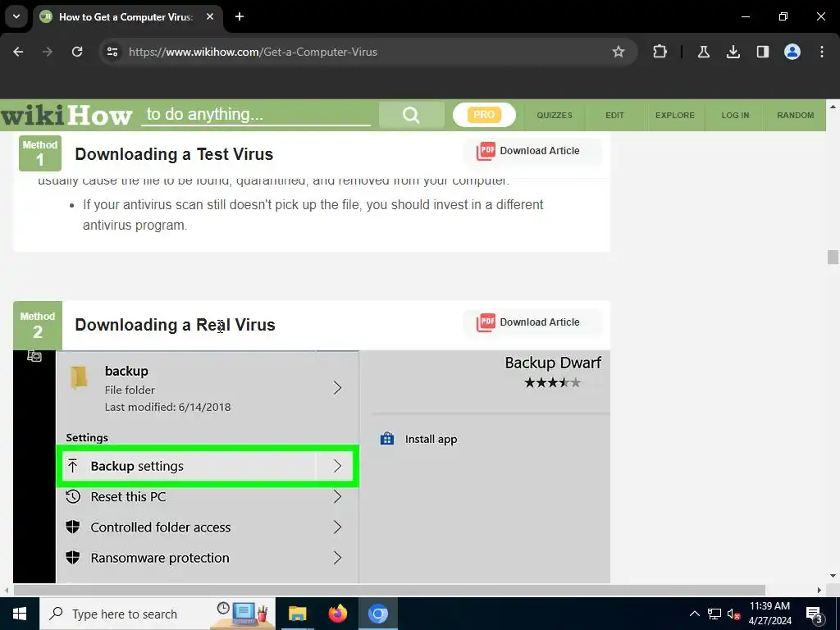Open the Windows Start menu

click(20, 614)
